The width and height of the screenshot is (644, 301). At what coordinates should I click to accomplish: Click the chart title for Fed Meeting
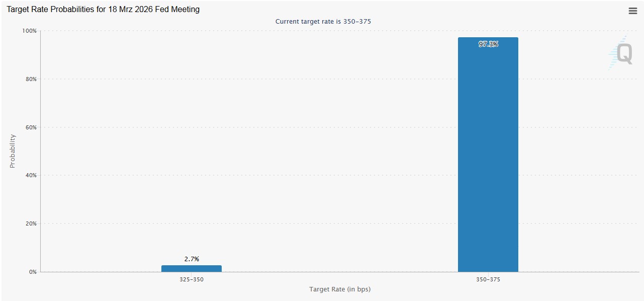103,9
